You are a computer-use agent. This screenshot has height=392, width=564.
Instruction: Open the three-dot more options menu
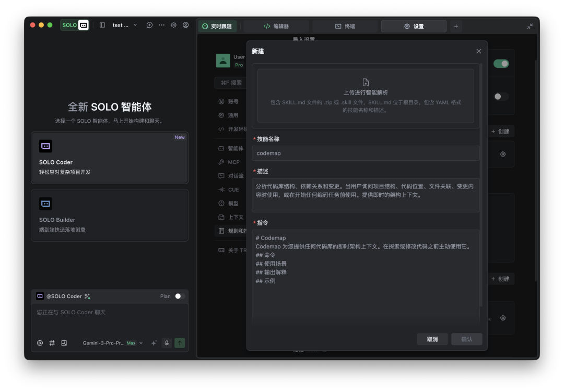(x=161, y=25)
